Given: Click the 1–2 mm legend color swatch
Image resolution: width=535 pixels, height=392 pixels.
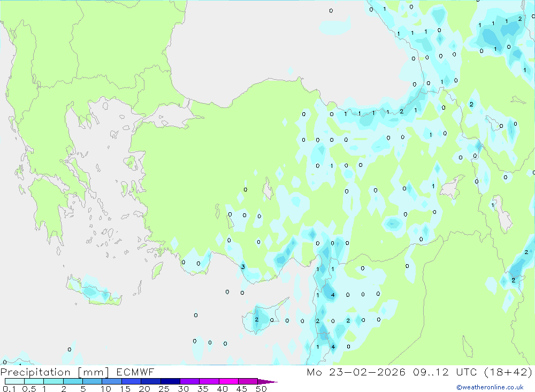Looking at the screenshot, I should coord(53,381).
